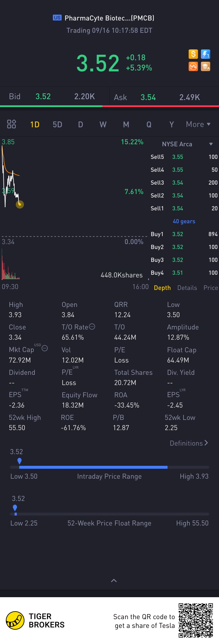Select the Buy2 order book row
This screenshot has width=219, height=644.
point(184,247)
